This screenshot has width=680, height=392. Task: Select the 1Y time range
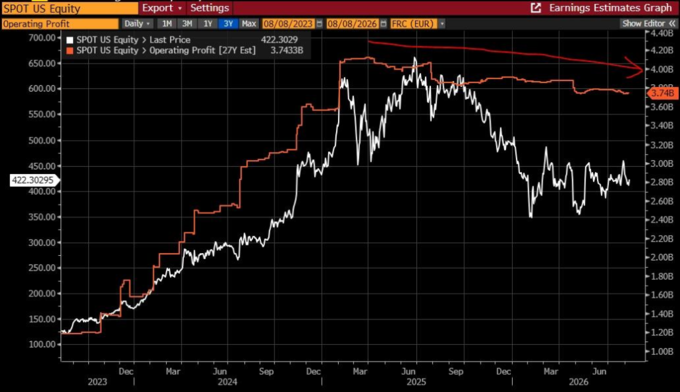pyautogui.click(x=208, y=23)
